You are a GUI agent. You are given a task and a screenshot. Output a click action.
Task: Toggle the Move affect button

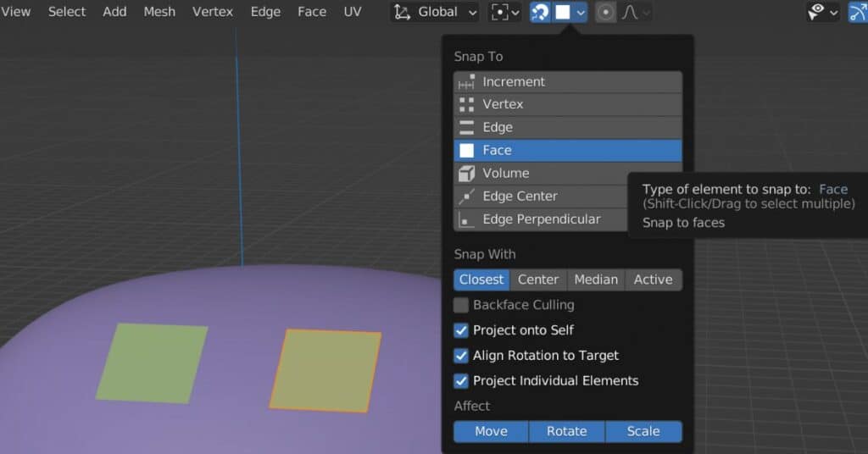pos(491,431)
